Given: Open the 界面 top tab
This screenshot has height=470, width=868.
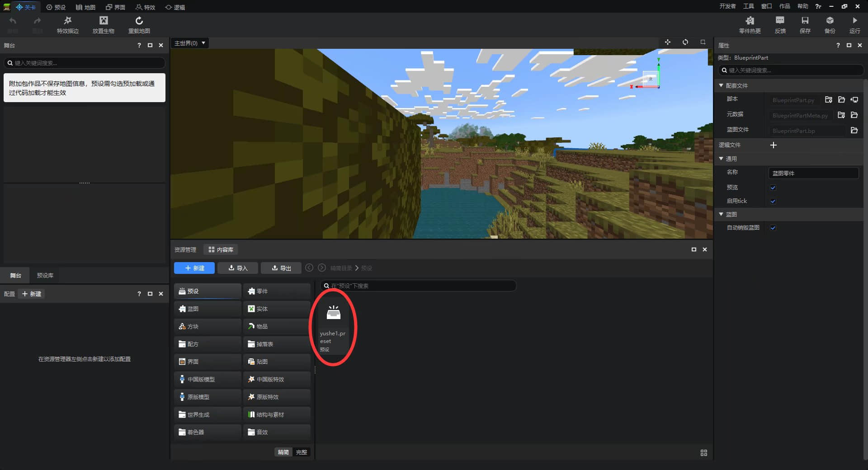Looking at the screenshot, I should (115, 7).
